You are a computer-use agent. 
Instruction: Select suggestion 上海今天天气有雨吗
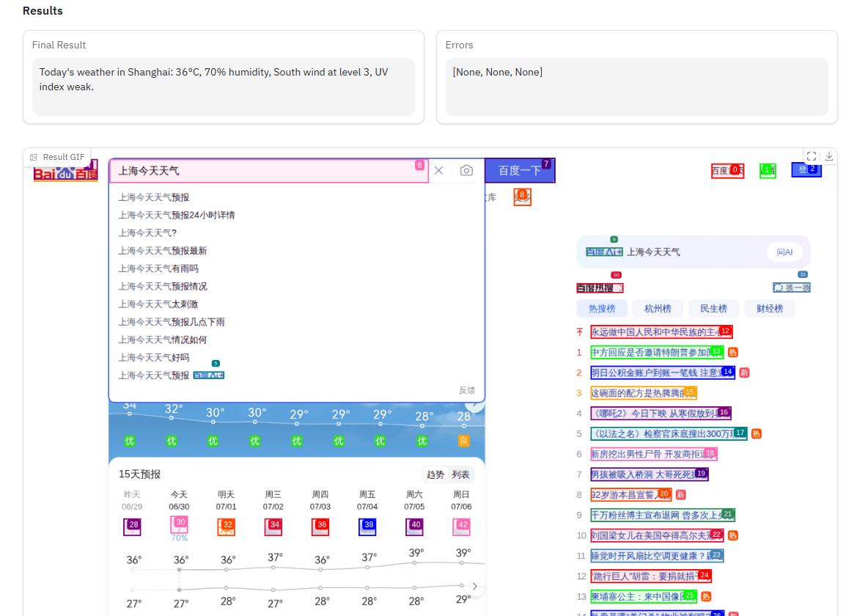point(158,268)
